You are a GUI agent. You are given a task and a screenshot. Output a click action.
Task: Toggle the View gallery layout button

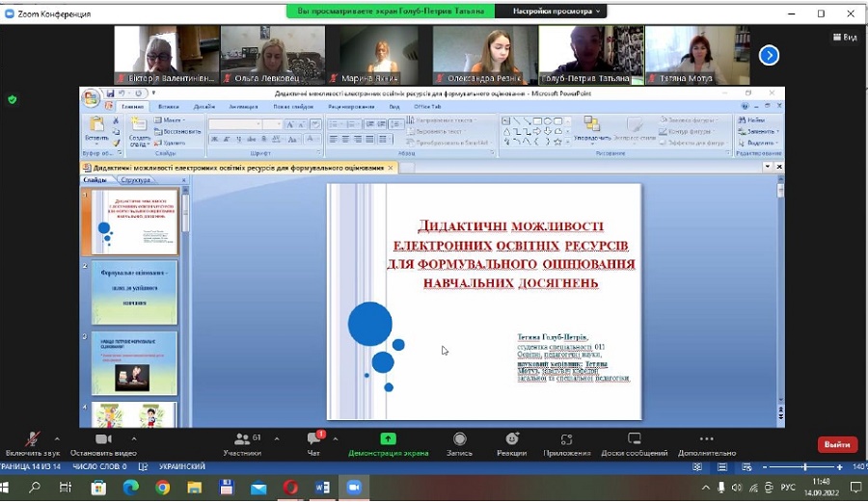tap(846, 38)
